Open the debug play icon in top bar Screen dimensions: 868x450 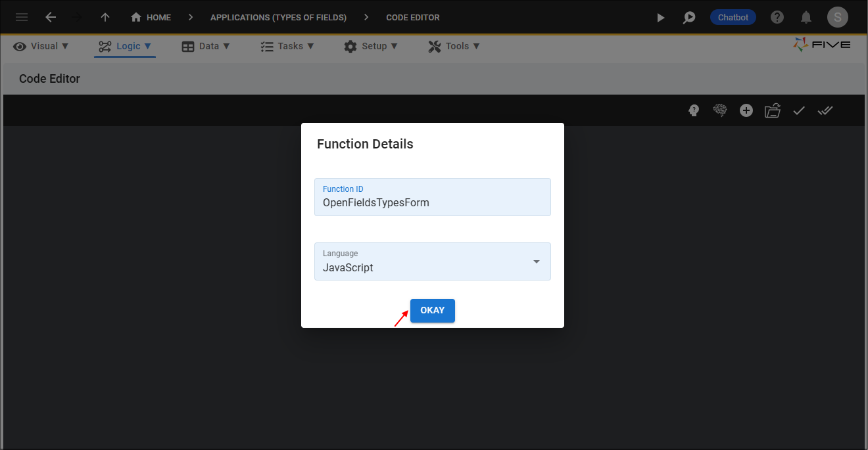[x=660, y=17]
